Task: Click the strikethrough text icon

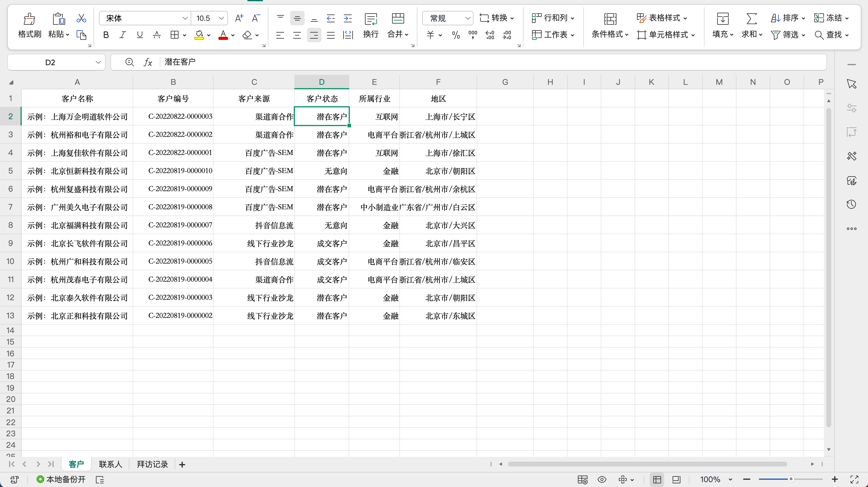Action: pos(157,35)
